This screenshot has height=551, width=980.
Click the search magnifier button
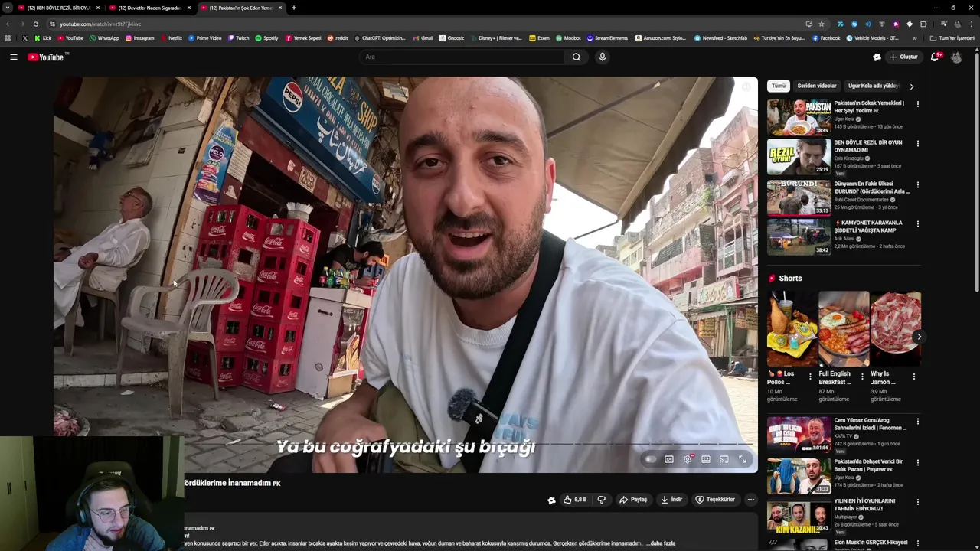pos(577,57)
